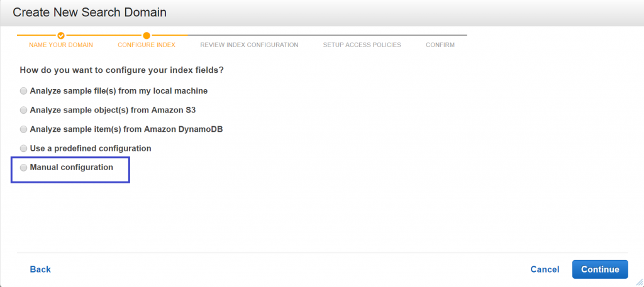Click the orange progress line between first two steps
This screenshot has height=287, width=644.
[104, 35]
